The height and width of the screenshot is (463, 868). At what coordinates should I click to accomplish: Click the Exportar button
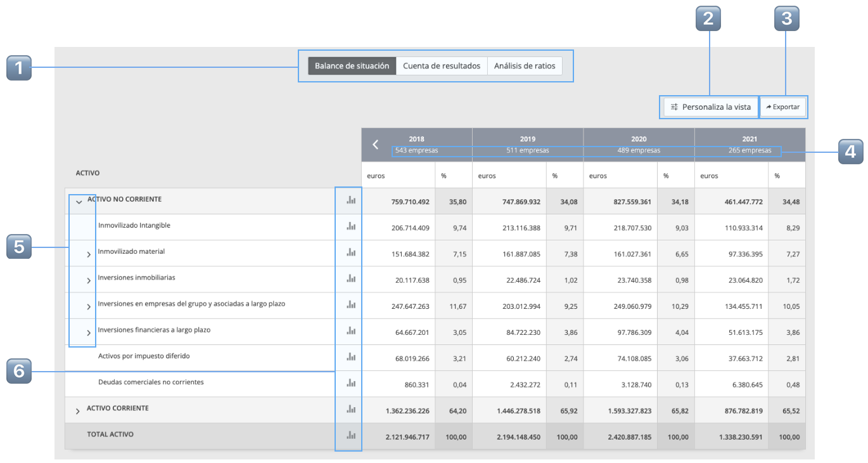[x=783, y=107]
